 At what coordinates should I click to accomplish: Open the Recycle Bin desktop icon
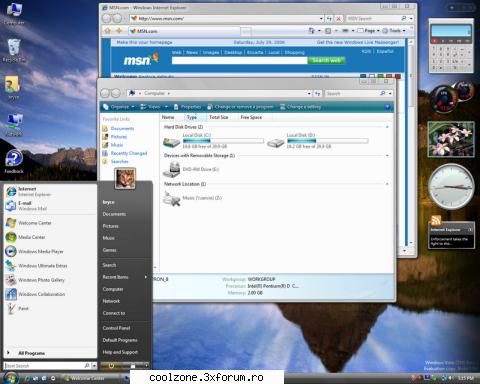click(14, 51)
